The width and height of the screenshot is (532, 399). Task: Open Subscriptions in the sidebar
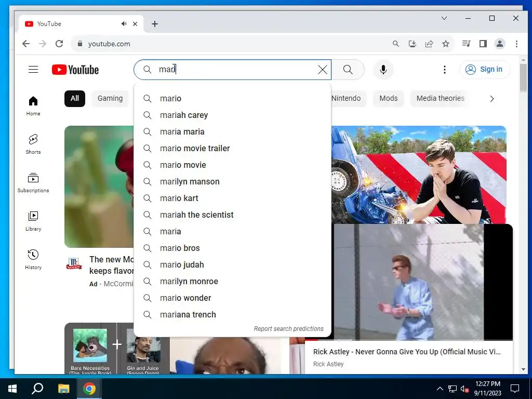(33, 183)
